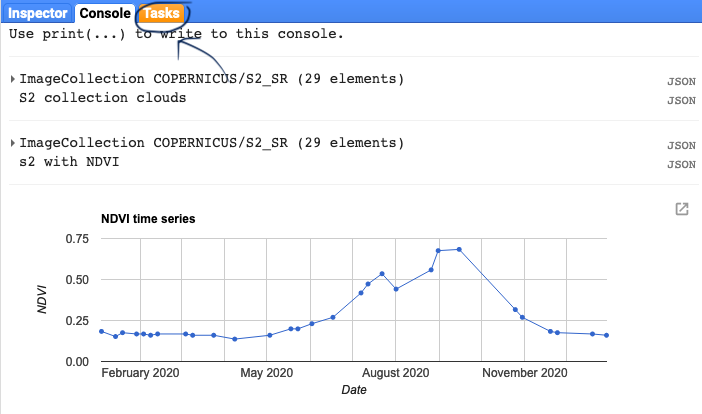Open the chart in a new window icon
The width and height of the screenshot is (702, 414).
tap(682, 209)
